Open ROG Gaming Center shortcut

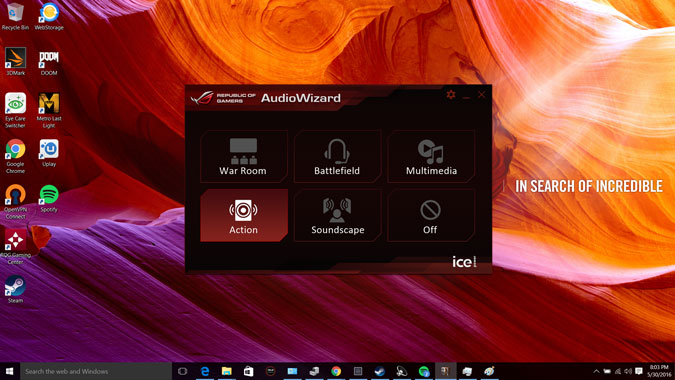pos(15,247)
